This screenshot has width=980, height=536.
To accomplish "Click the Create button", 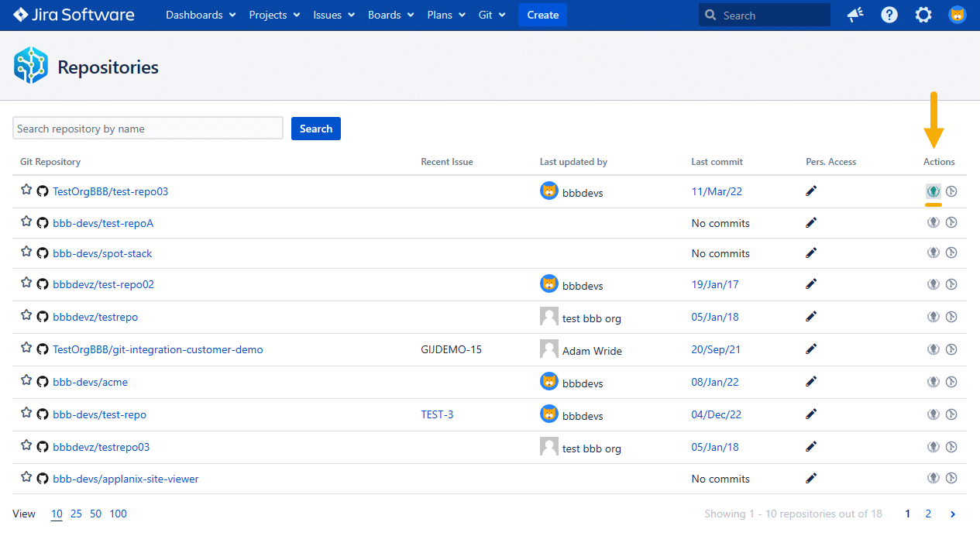I will 542,15.
